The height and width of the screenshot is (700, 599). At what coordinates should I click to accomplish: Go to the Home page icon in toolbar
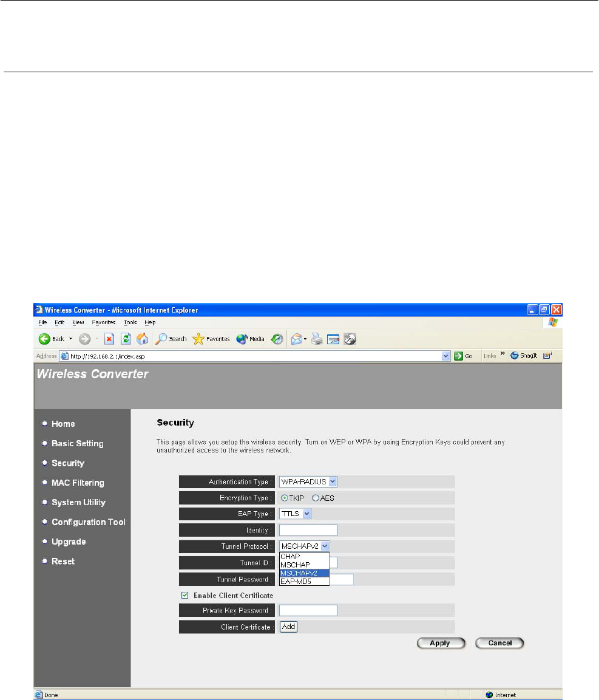pos(143,339)
